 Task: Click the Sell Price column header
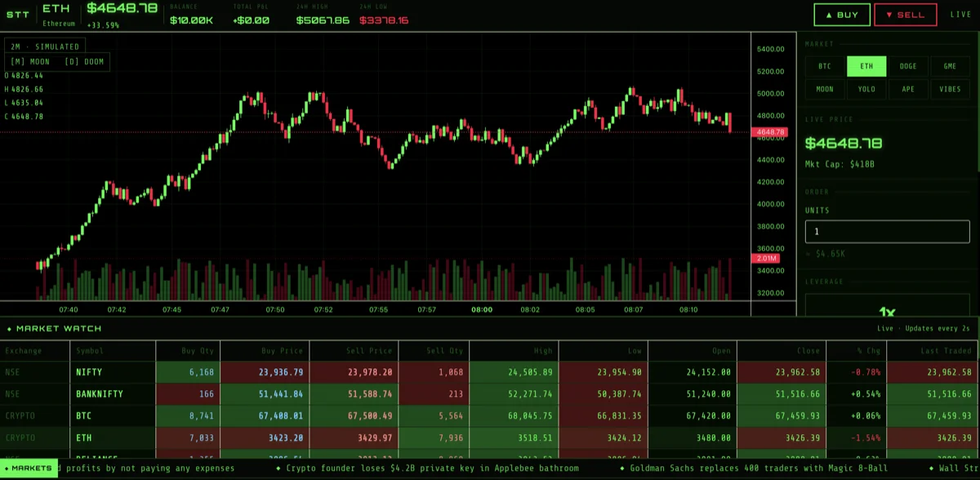[x=354, y=351]
